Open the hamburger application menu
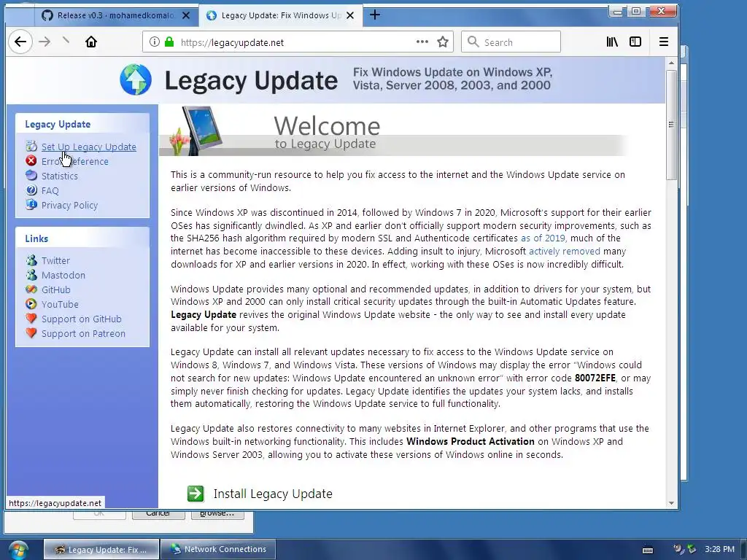Image resolution: width=747 pixels, height=560 pixels. coord(664,42)
